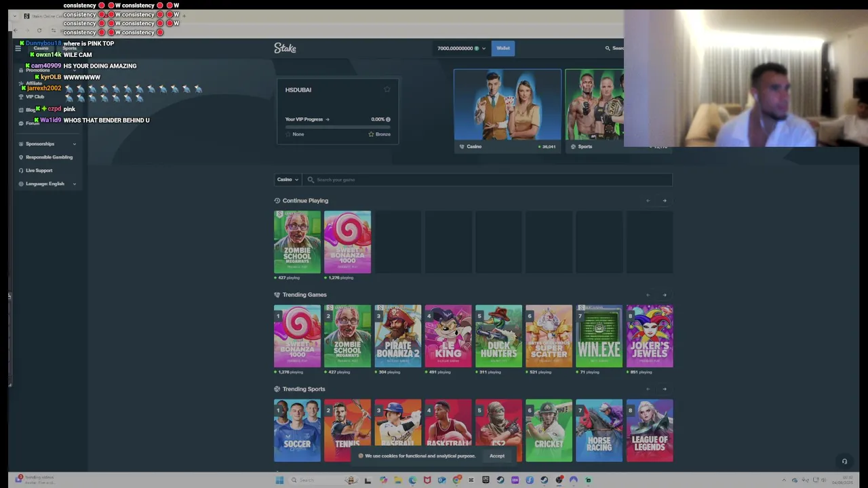Click Trending Games previous arrow

648,295
